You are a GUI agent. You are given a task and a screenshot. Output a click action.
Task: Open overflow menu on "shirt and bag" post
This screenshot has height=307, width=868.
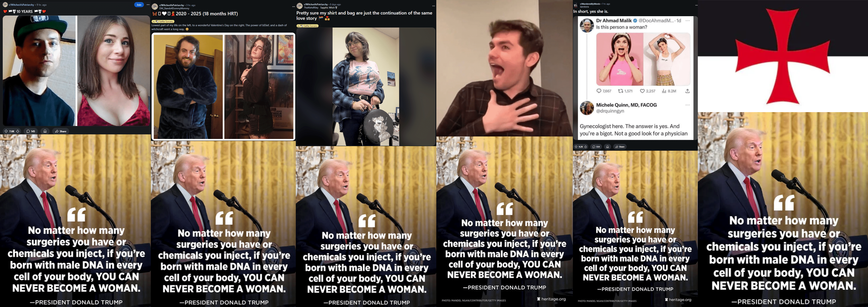tap(434, 6)
